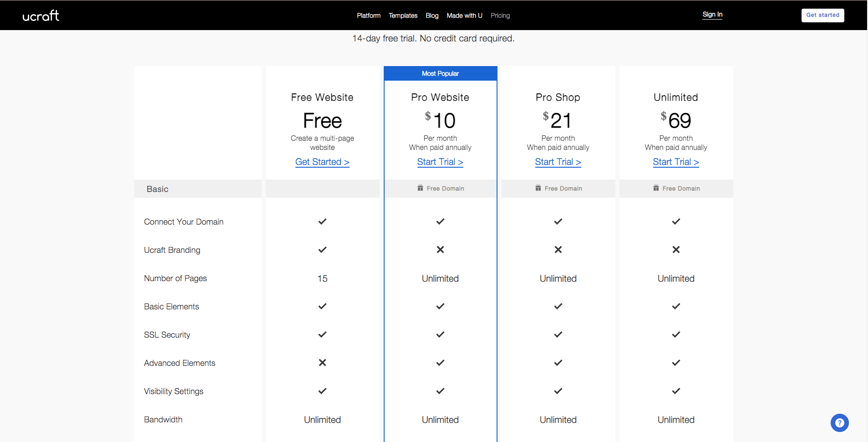Image resolution: width=868 pixels, height=442 pixels.
Task: Click Basic Elements checkmark for Pro Shop
Action: pyautogui.click(x=558, y=306)
